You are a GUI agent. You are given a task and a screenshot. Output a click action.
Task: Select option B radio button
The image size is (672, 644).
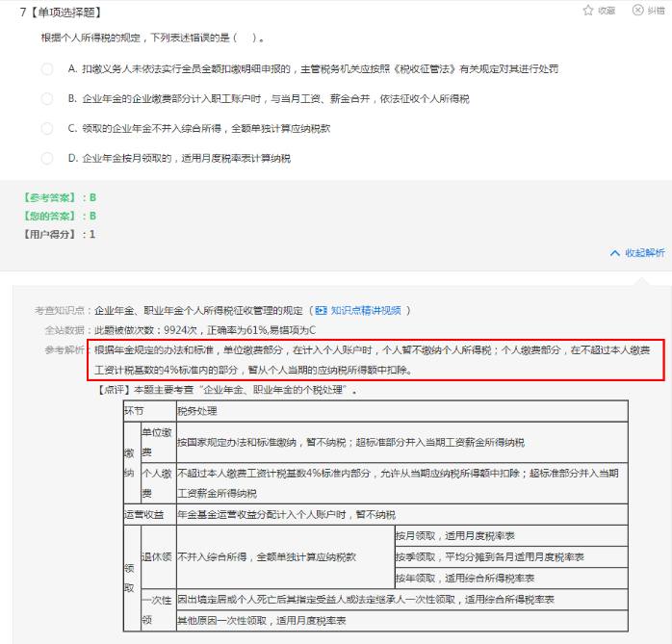pos(47,99)
